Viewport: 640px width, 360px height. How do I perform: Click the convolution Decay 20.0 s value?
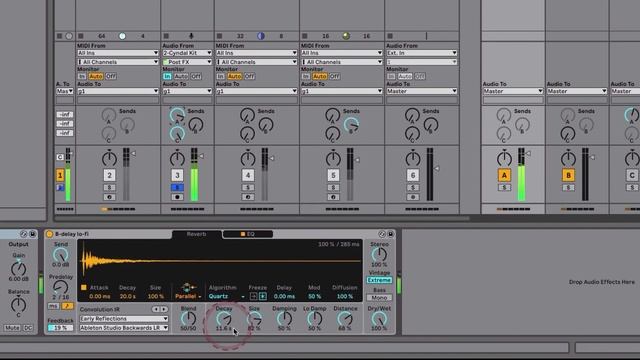(x=127, y=296)
